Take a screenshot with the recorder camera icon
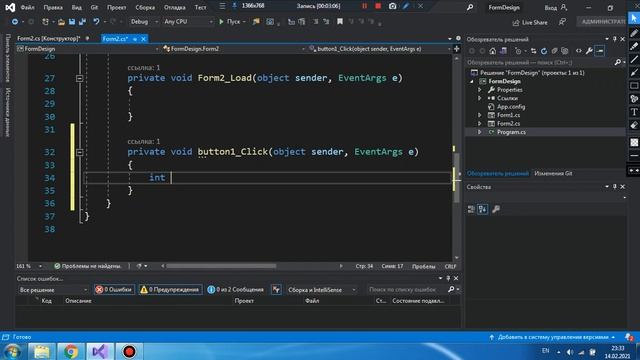Viewport: 640px width, 360px height. (x=392, y=6)
